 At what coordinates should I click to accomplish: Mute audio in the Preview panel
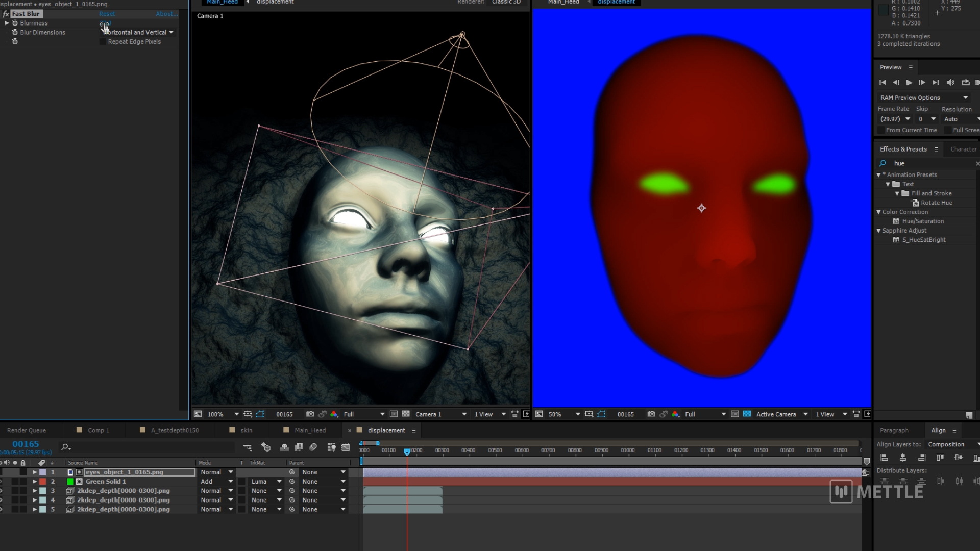pos(950,82)
